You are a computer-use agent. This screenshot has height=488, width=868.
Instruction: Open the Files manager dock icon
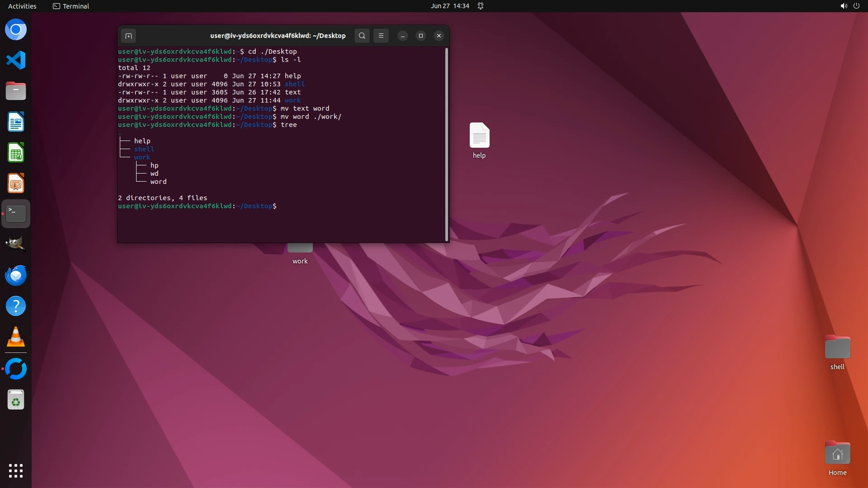tap(16, 91)
